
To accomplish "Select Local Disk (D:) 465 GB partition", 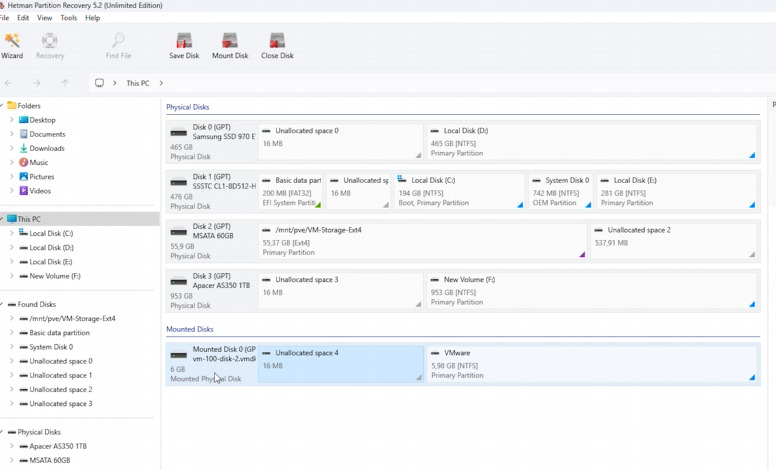I will tap(592, 142).
